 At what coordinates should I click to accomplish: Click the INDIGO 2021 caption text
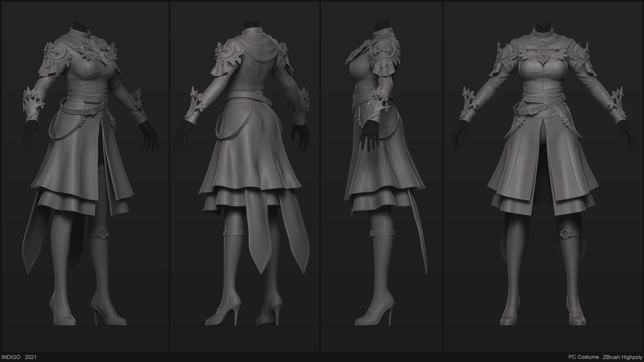(19, 357)
